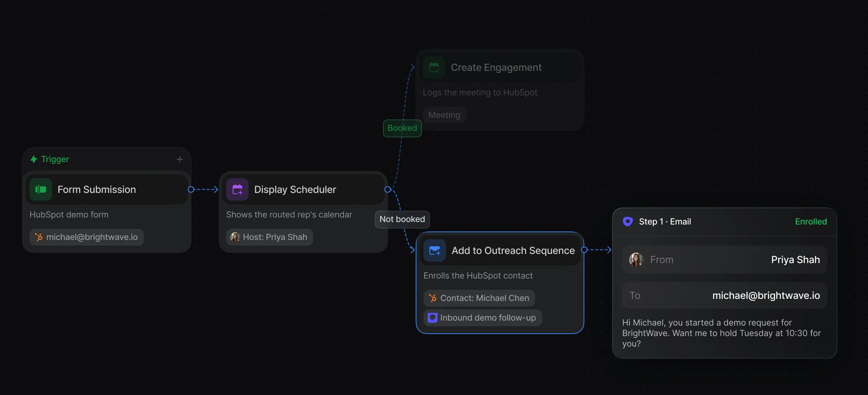Viewport: 868px width, 395px height.
Task: Click Priya Shah avatar in Host chip
Action: click(x=235, y=237)
